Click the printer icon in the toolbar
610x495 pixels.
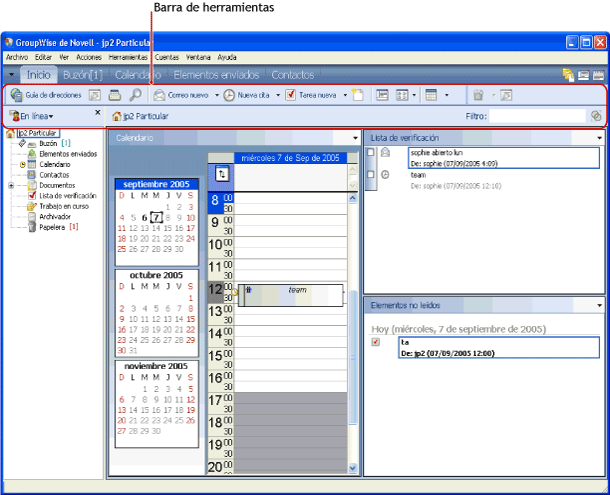pos(115,95)
